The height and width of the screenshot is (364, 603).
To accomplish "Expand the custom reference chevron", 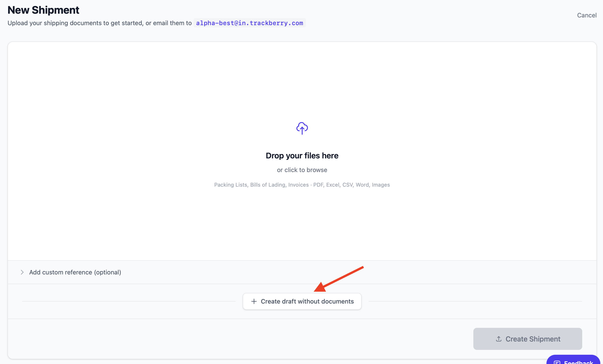I will click(x=22, y=272).
